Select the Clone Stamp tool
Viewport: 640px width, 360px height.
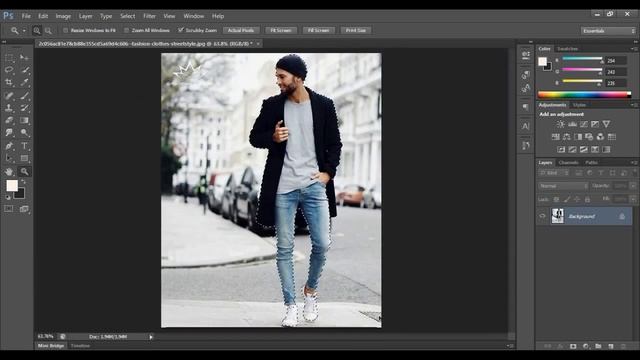tap(9, 108)
